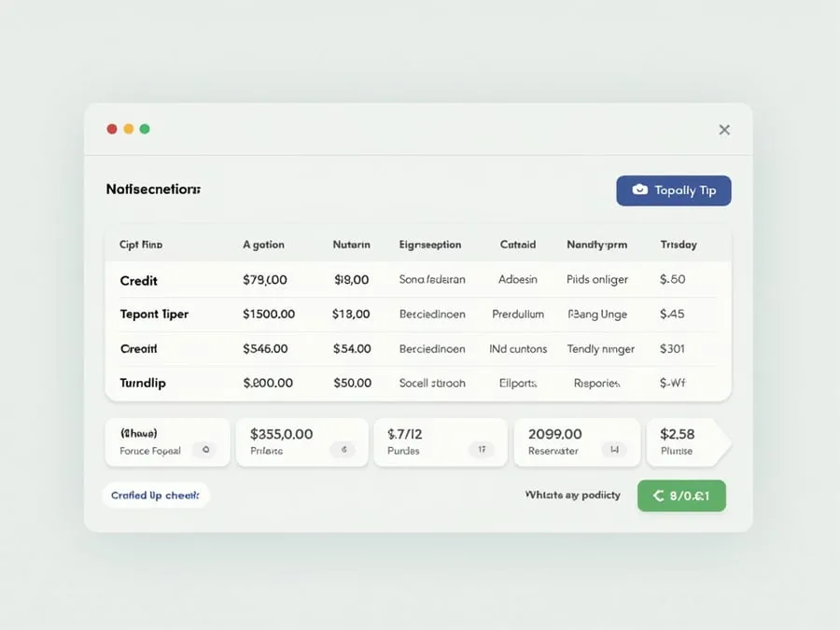Screen dimensions: 840x630
Task: Open the Crafted Up cheek link
Action: click(155, 496)
